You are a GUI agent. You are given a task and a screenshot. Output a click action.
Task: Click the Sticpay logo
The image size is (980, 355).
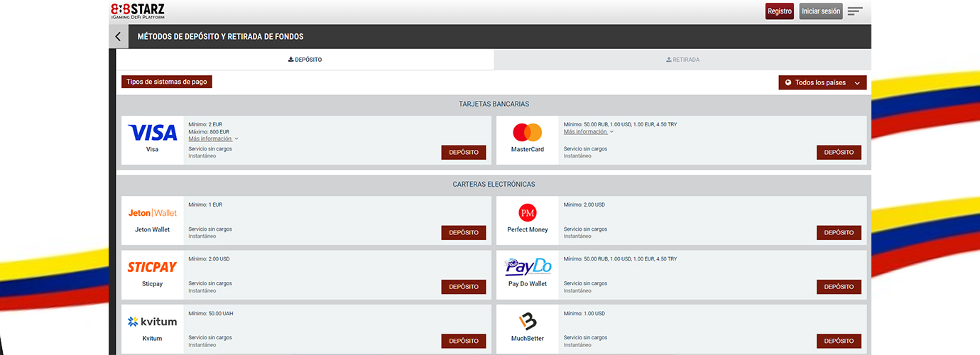[x=152, y=267]
